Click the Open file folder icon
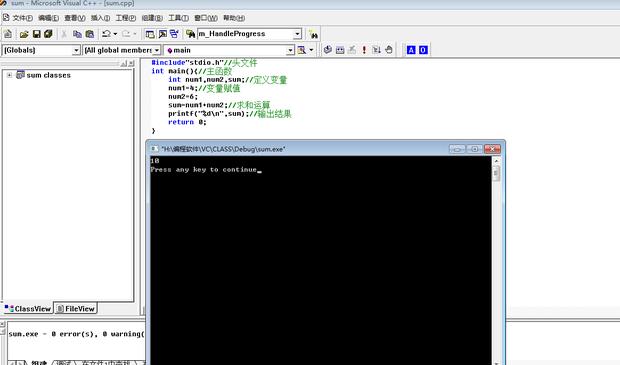Viewport: 620px width, 365px height. [24, 34]
